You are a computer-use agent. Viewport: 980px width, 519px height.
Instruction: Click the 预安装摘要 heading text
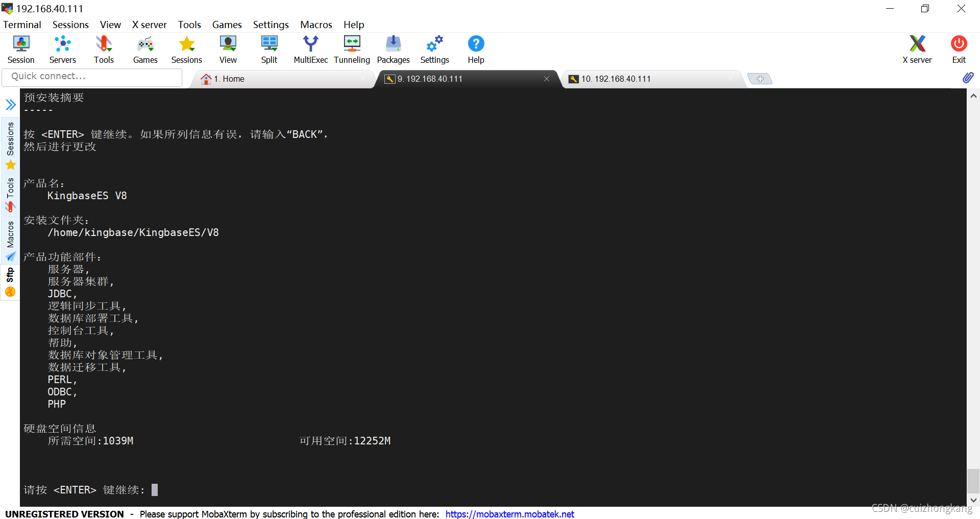(x=54, y=98)
